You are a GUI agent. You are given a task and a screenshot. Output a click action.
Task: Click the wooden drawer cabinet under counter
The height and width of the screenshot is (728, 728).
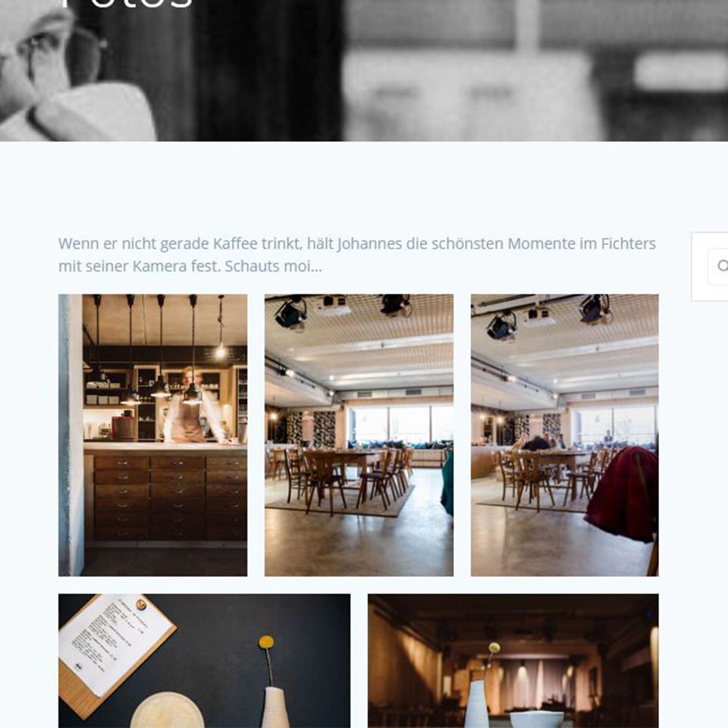[x=170, y=498]
